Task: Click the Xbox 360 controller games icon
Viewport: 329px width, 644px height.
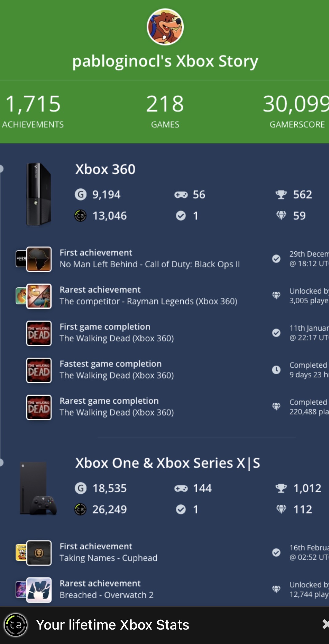Action: pos(181,195)
